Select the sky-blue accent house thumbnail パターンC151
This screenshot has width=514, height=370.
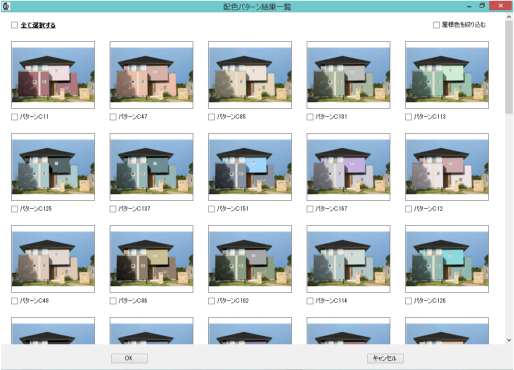250,167
